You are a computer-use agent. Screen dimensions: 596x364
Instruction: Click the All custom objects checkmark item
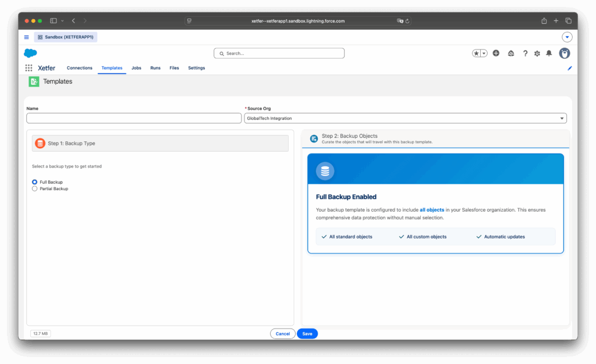coord(423,237)
